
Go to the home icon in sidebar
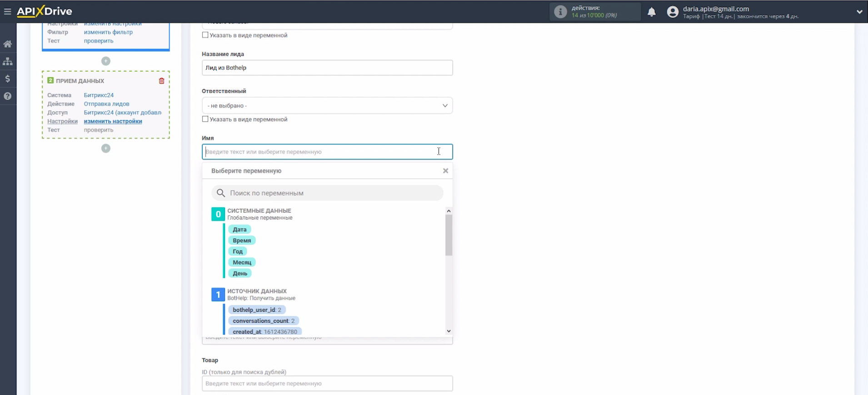[8, 44]
